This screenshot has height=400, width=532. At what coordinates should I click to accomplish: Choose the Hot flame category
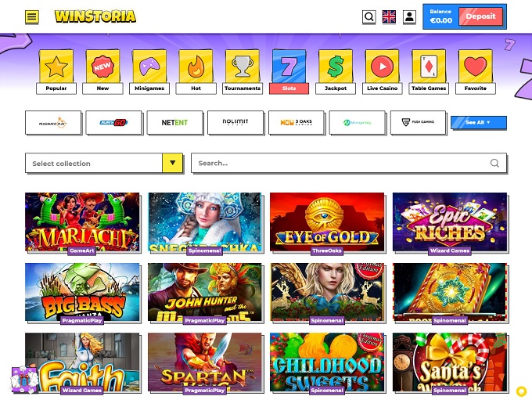pyautogui.click(x=196, y=67)
